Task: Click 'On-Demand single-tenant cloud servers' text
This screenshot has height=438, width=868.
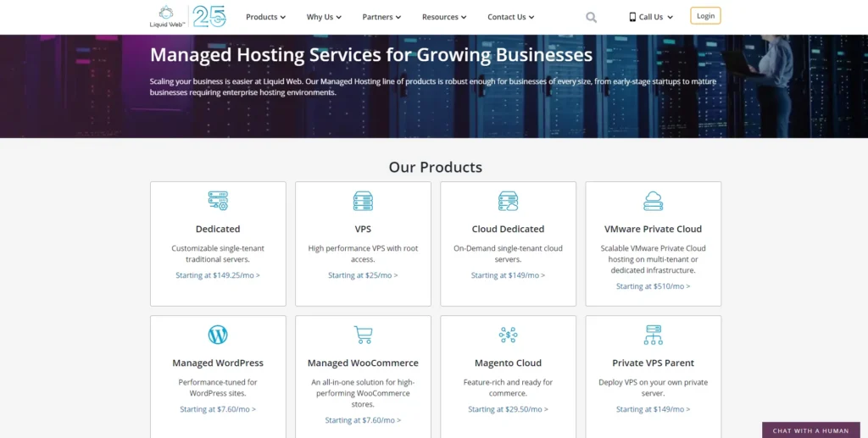Action: (508, 254)
